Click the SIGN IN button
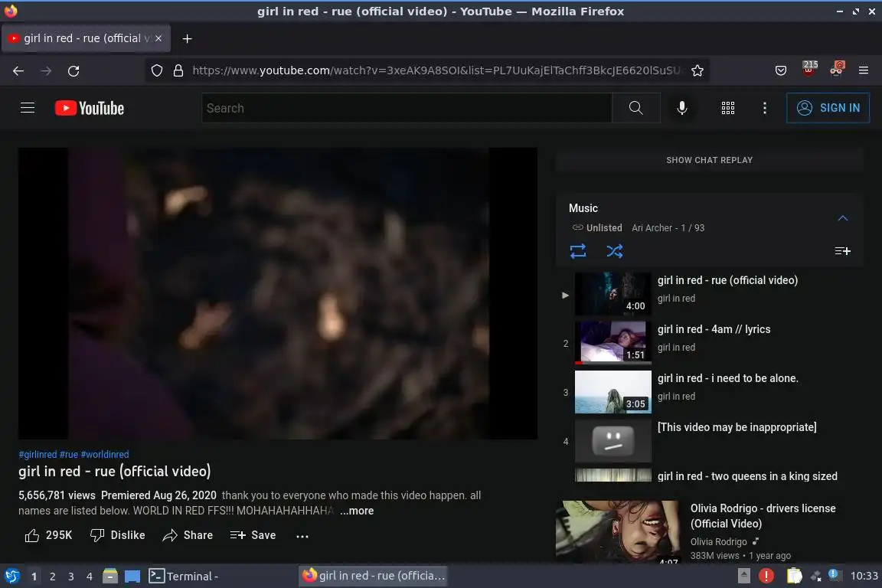The width and height of the screenshot is (882, 588). (x=828, y=107)
